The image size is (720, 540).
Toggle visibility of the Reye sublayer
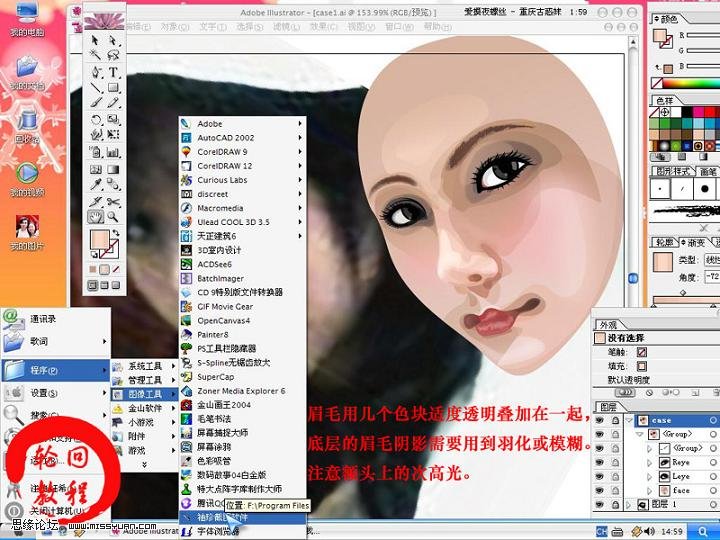(x=599, y=462)
